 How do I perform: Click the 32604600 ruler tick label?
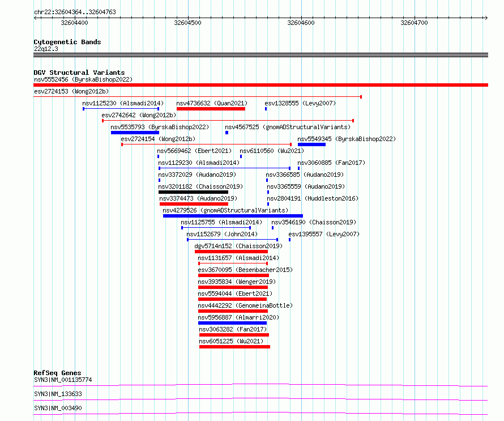(301, 23)
